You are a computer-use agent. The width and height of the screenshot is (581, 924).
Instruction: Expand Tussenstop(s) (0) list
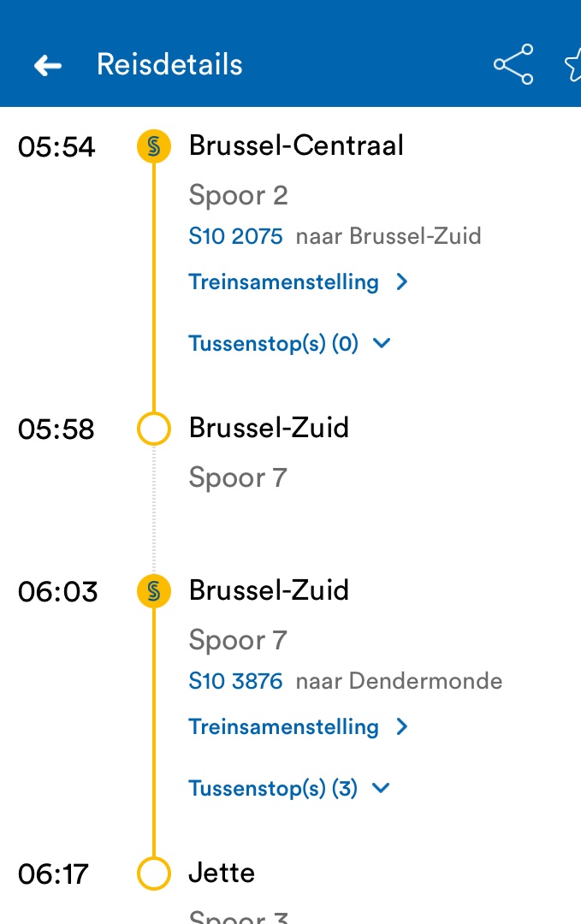[274, 343]
